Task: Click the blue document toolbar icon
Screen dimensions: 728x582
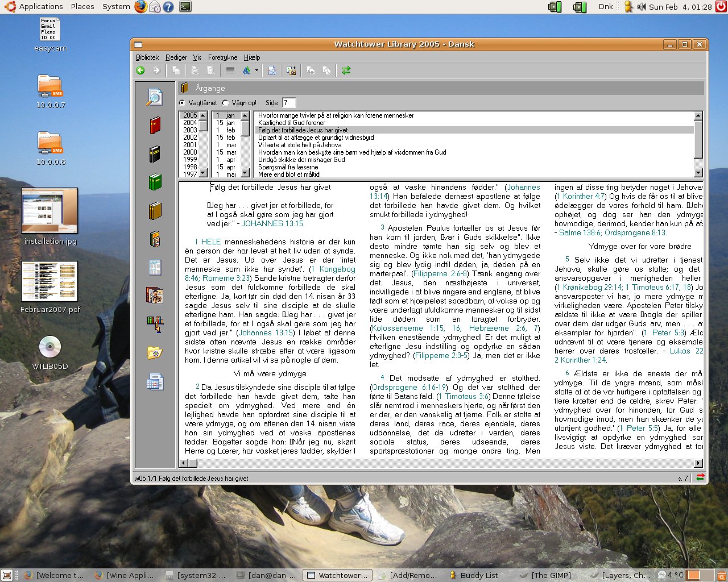Action: click(272, 70)
